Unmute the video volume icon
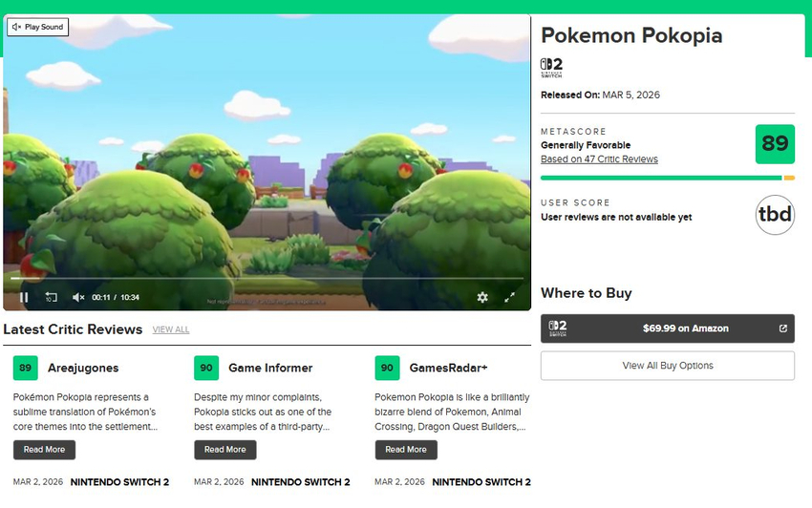The height and width of the screenshot is (508, 812). point(78,297)
